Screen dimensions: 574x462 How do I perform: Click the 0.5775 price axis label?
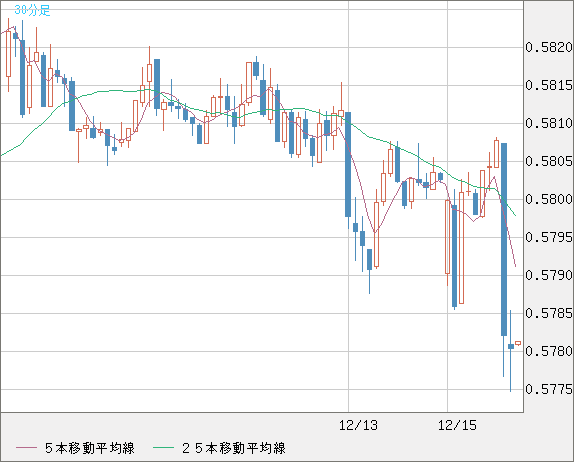point(549,389)
